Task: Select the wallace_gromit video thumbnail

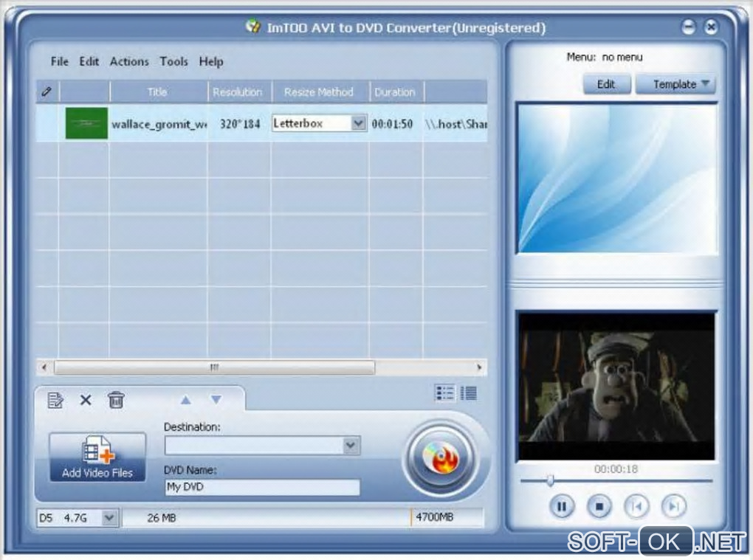Action: pos(86,123)
